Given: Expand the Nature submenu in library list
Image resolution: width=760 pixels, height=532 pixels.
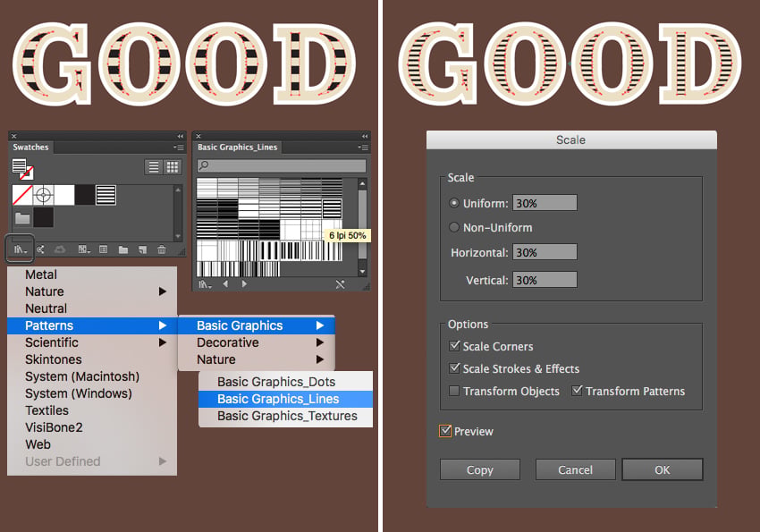Looking at the screenshot, I should pyautogui.click(x=92, y=291).
